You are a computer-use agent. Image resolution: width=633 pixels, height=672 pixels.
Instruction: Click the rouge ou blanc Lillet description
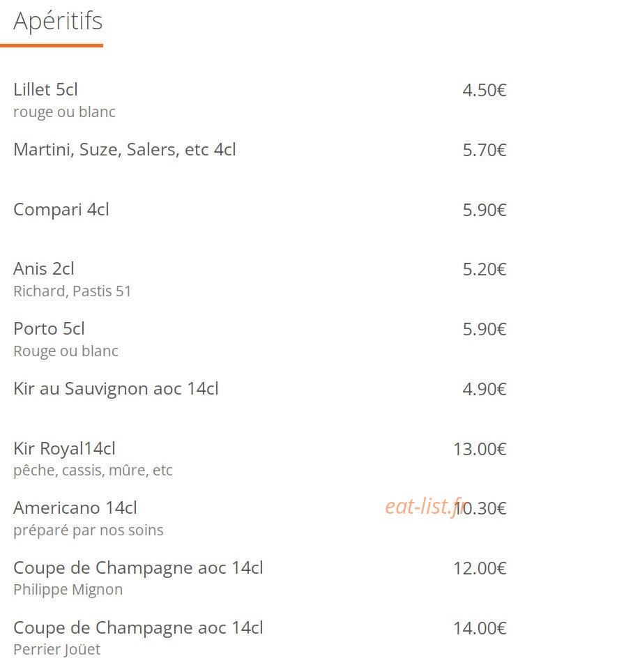click(64, 112)
